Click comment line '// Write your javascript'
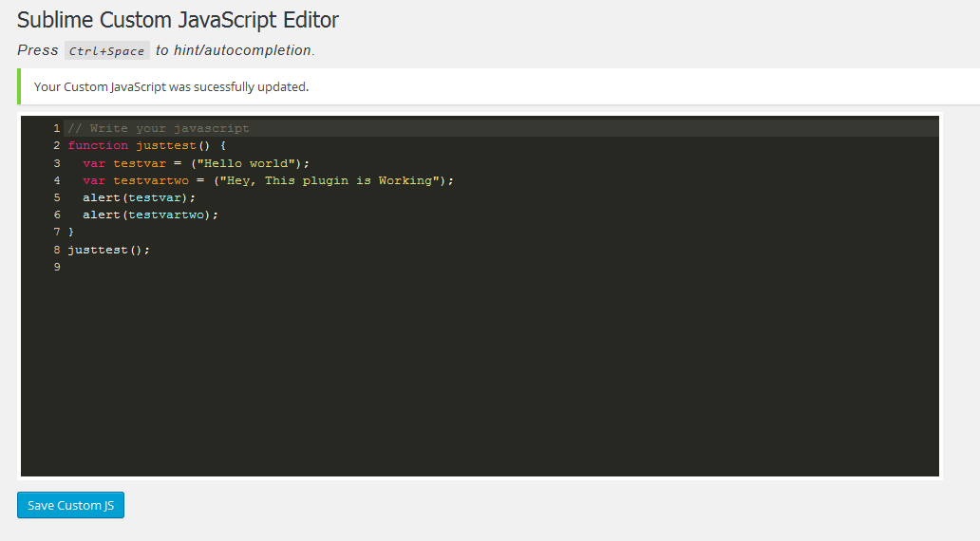Viewport: 980px width, 541px height. (159, 128)
